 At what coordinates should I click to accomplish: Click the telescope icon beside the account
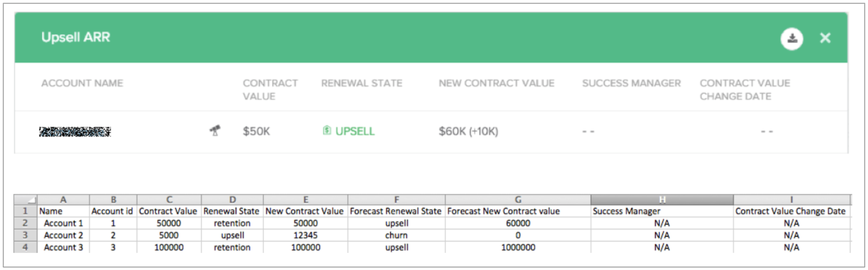tap(214, 130)
